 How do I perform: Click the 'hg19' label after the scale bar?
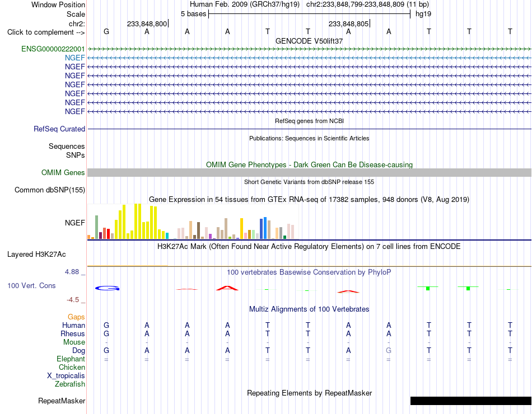[x=423, y=14]
